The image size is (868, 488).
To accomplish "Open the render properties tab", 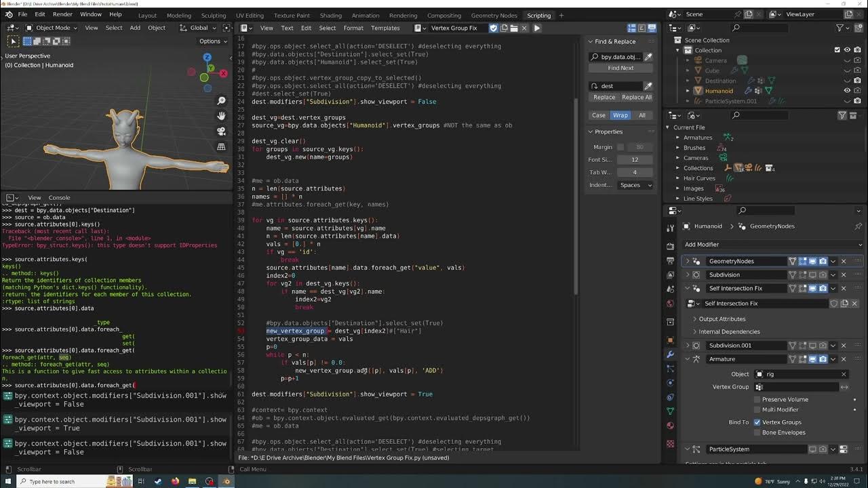I will click(671, 246).
